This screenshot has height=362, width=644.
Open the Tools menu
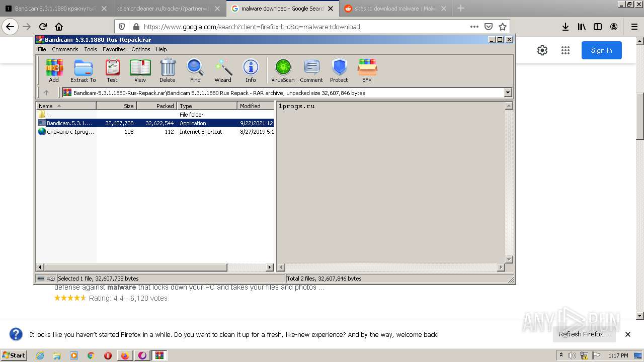(x=91, y=49)
